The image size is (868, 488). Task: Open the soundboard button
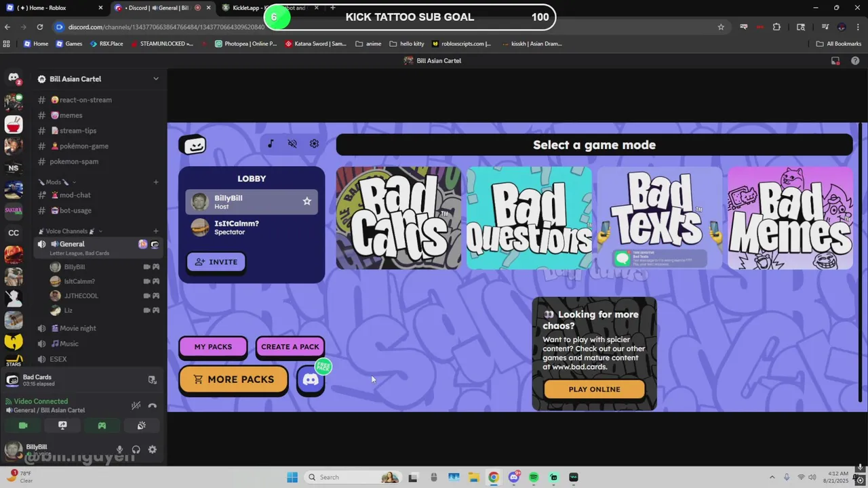[141, 426]
